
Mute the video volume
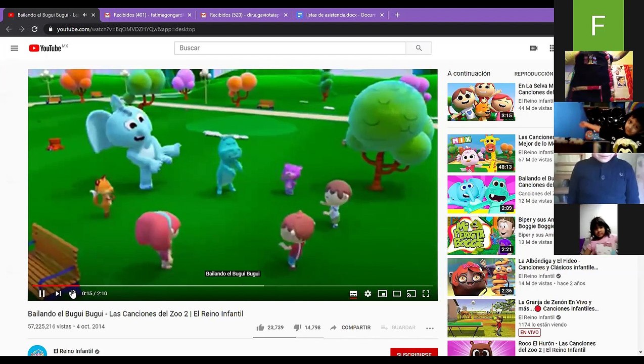tap(72, 293)
